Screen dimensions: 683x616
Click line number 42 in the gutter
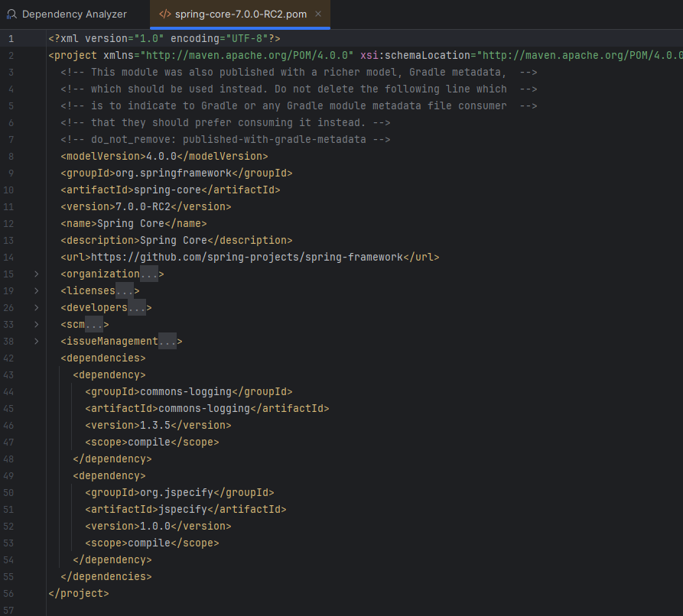[9, 358]
